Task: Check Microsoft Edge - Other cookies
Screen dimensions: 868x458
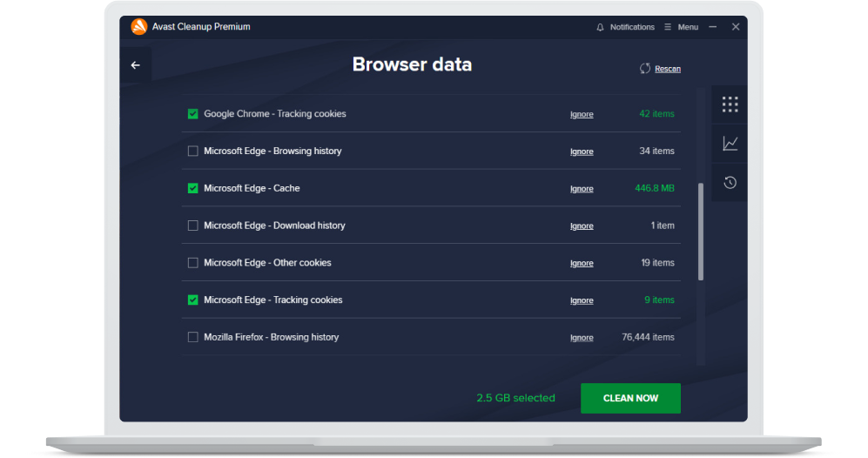Action: [192, 262]
